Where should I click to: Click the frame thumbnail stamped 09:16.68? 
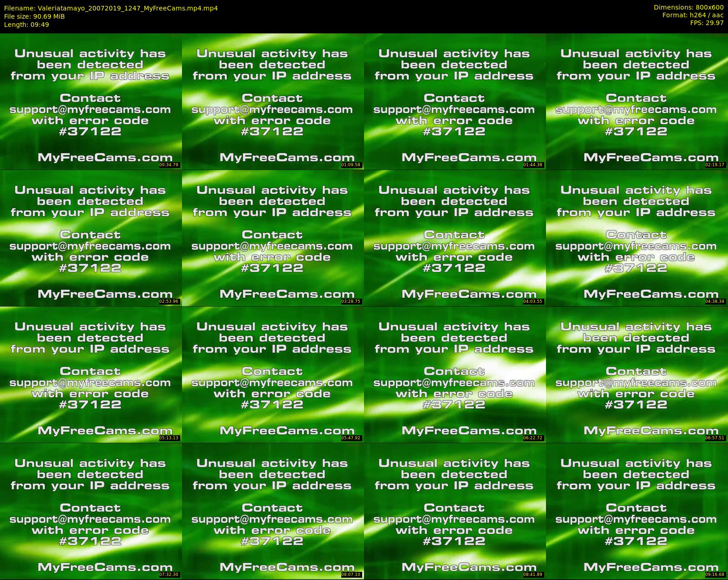[x=637, y=511]
